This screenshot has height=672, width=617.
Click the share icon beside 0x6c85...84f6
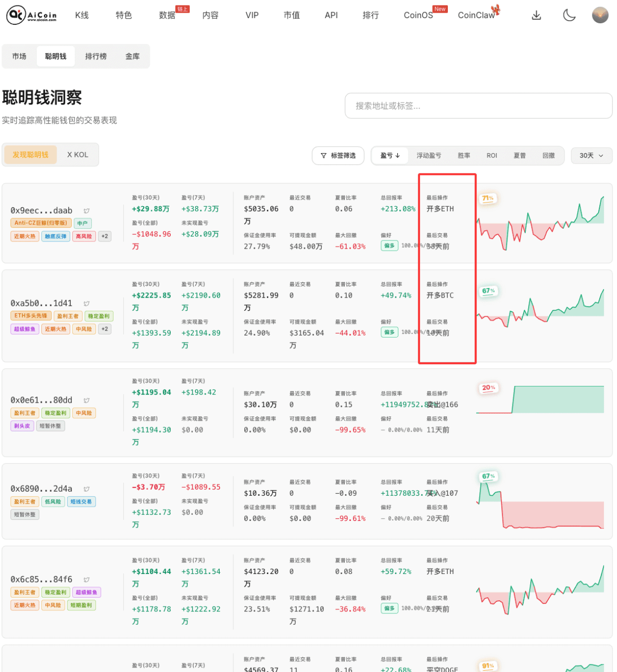click(87, 580)
